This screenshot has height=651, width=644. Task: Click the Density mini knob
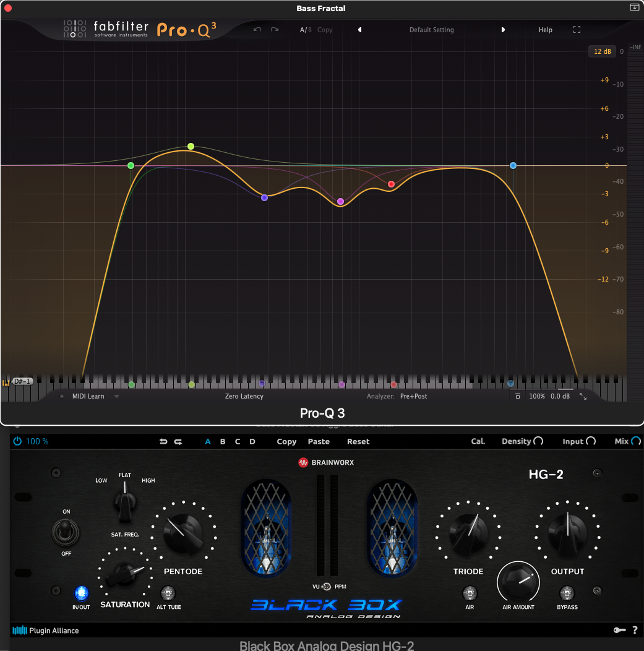[538, 441]
